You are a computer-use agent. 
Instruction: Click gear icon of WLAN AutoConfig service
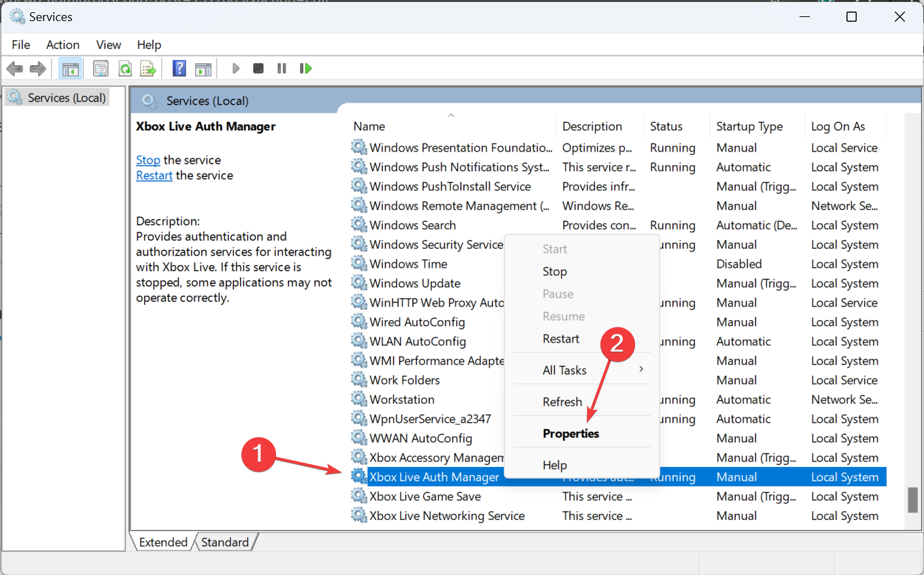(x=358, y=341)
